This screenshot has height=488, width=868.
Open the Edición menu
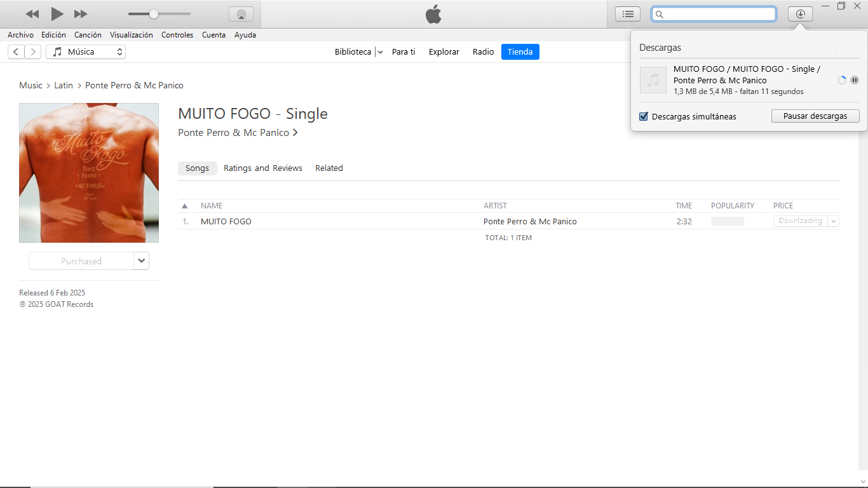click(53, 35)
